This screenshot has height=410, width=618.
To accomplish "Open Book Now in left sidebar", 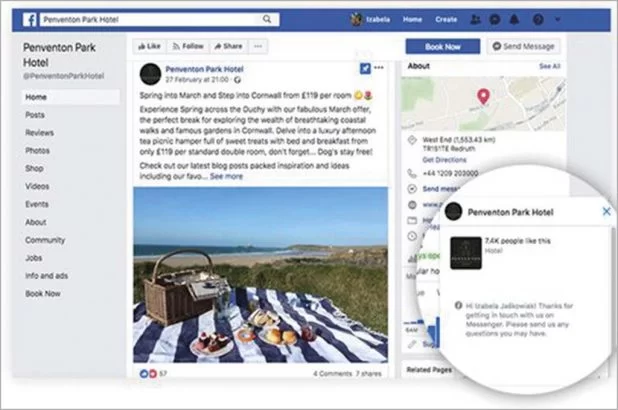I will 43,294.
